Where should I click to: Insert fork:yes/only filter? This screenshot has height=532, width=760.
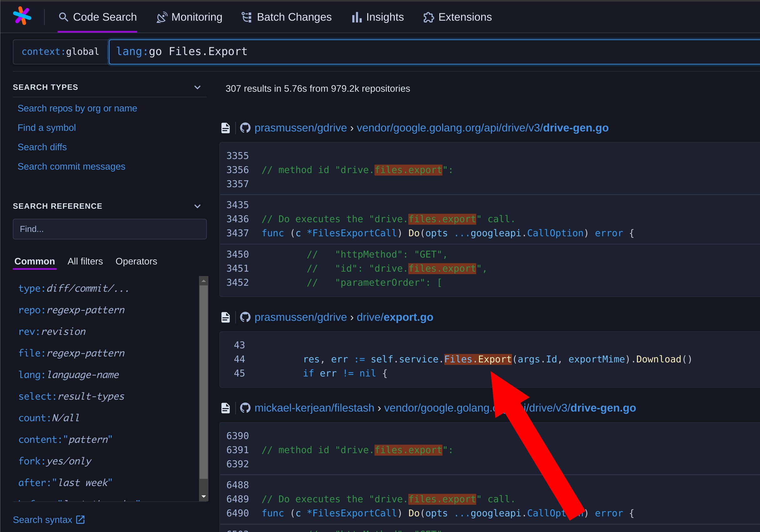[x=55, y=461]
